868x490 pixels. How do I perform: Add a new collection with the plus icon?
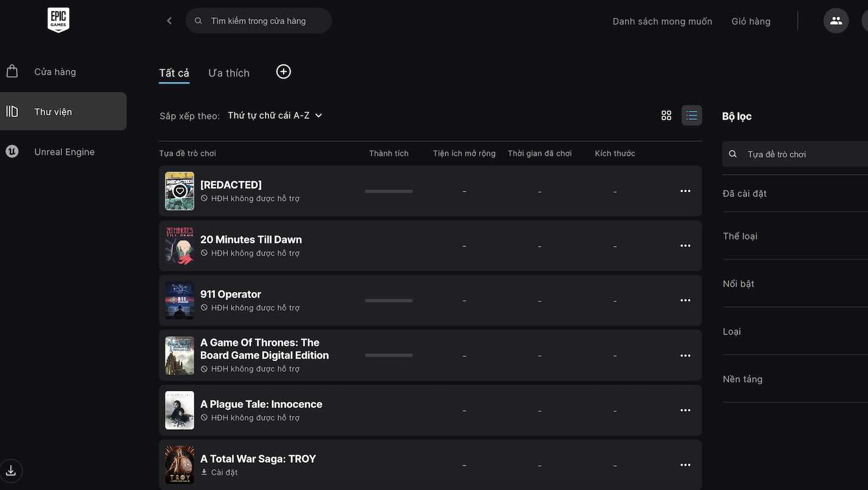284,72
